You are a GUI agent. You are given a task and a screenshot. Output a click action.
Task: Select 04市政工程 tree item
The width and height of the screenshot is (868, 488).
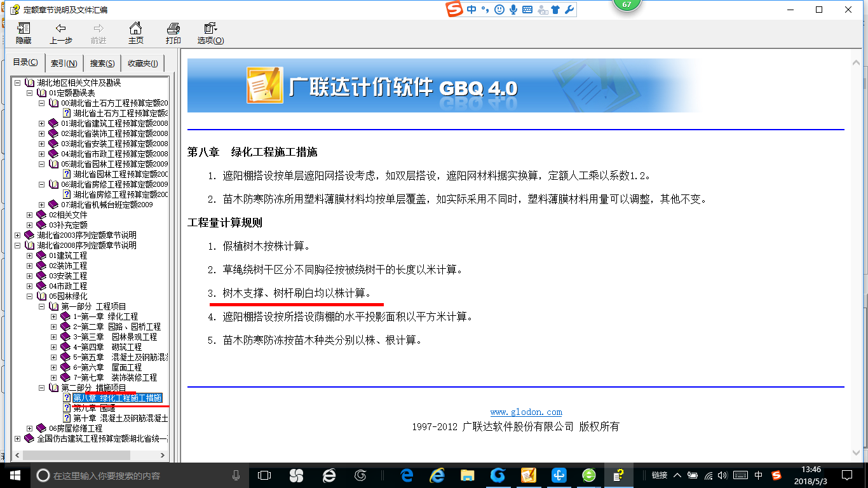click(x=68, y=286)
